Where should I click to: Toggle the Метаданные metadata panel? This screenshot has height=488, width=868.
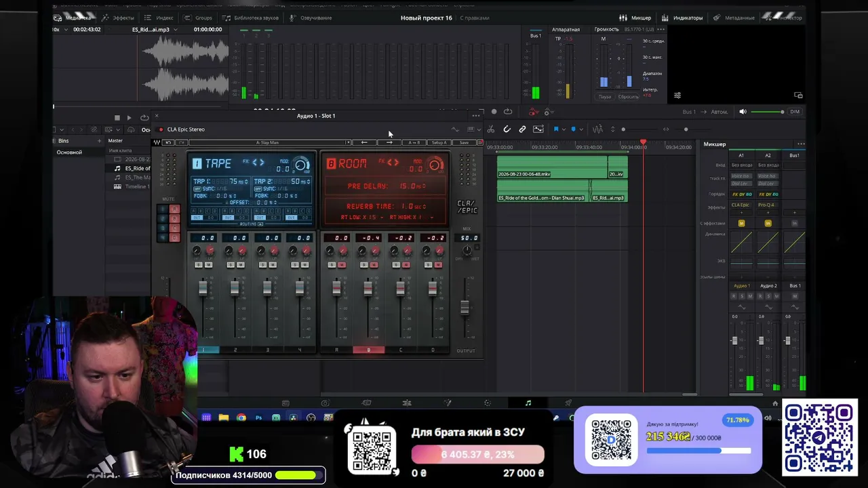point(735,18)
